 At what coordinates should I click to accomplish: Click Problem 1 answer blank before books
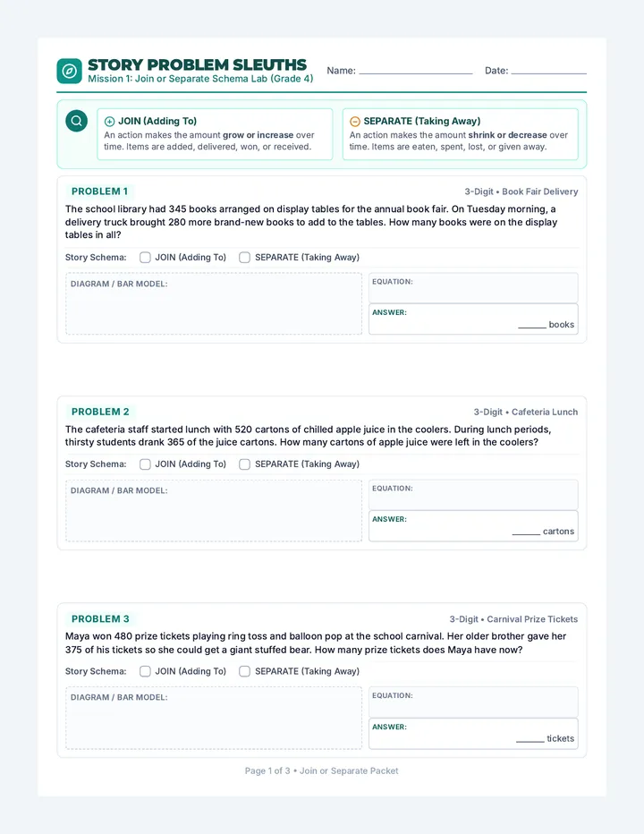coord(532,325)
